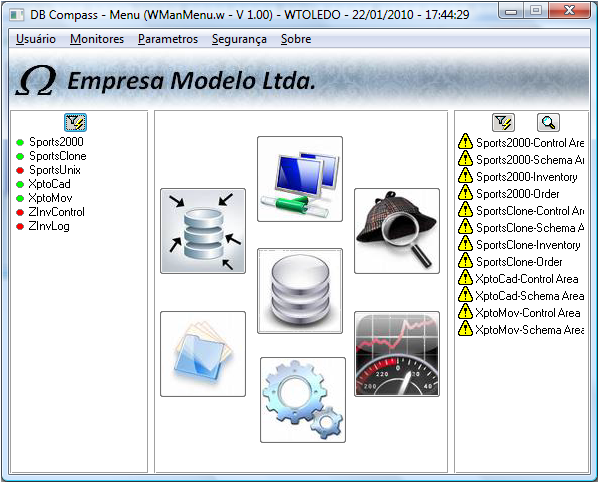Screen dimensions: 598x482
Task: Click the magnifier search icon above alerts
Action: coord(548,122)
